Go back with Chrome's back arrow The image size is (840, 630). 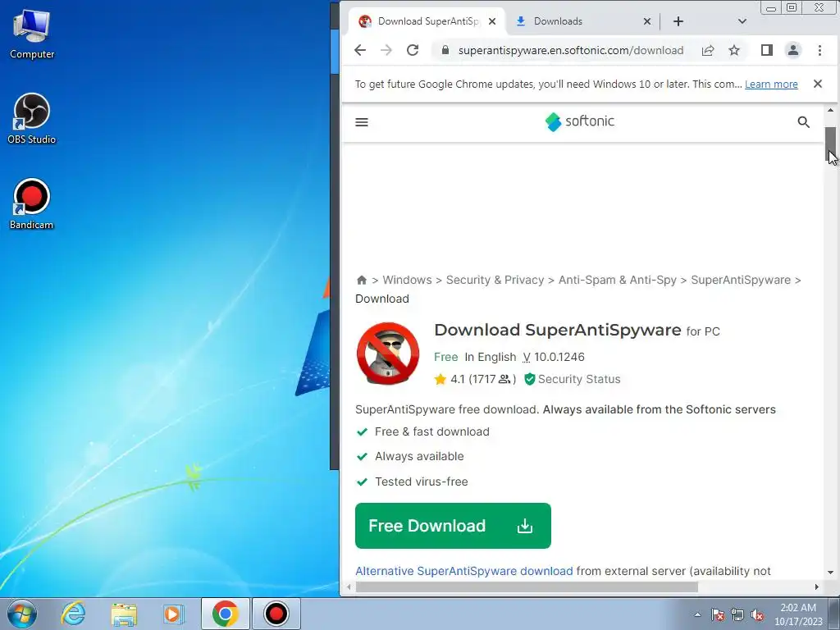pyautogui.click(x=360, y=50)
